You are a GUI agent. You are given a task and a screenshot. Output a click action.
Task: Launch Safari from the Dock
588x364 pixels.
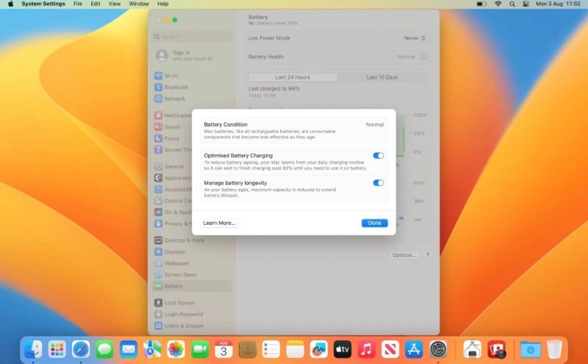pos(80,349)
